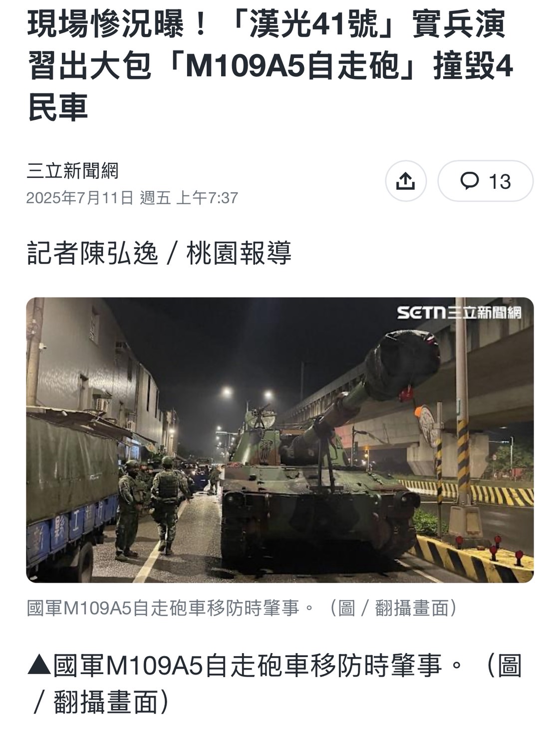560x729 pixels.
Task: Select the large caption text 國軍M109A5自走砲車移防時肇事
Action: click(x=247, y=666)
